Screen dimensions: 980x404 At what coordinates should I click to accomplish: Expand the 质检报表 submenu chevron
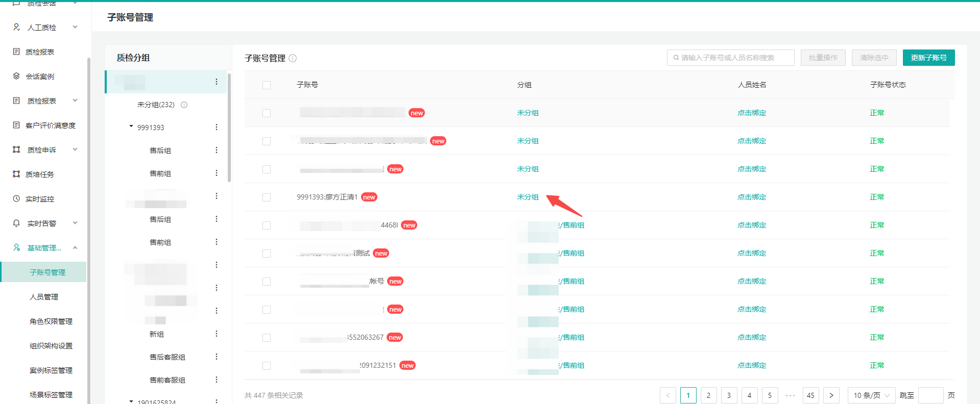(75, 100)
